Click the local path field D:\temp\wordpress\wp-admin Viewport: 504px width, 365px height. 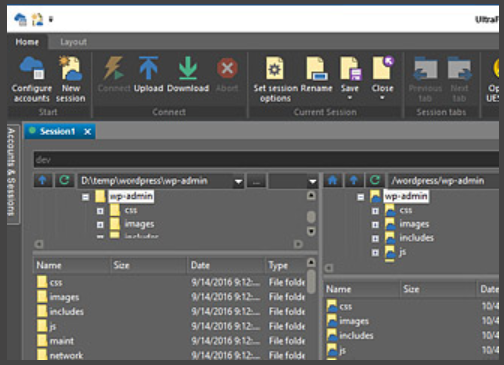(156, 181)
